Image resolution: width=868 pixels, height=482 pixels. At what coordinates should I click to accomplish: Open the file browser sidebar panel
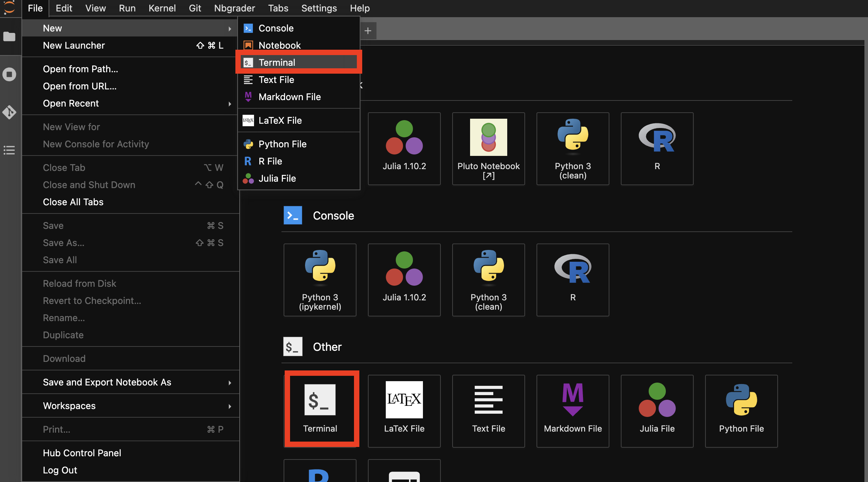pyautogui.click(x=10, y=37)
